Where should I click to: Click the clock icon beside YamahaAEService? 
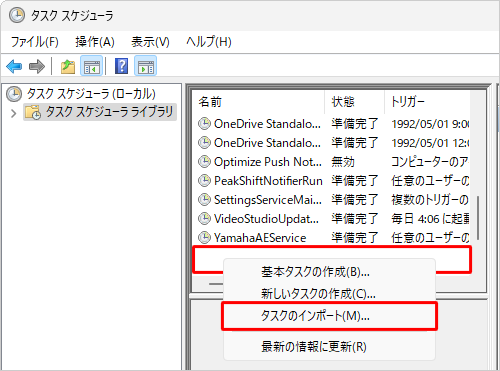[204, 238]
